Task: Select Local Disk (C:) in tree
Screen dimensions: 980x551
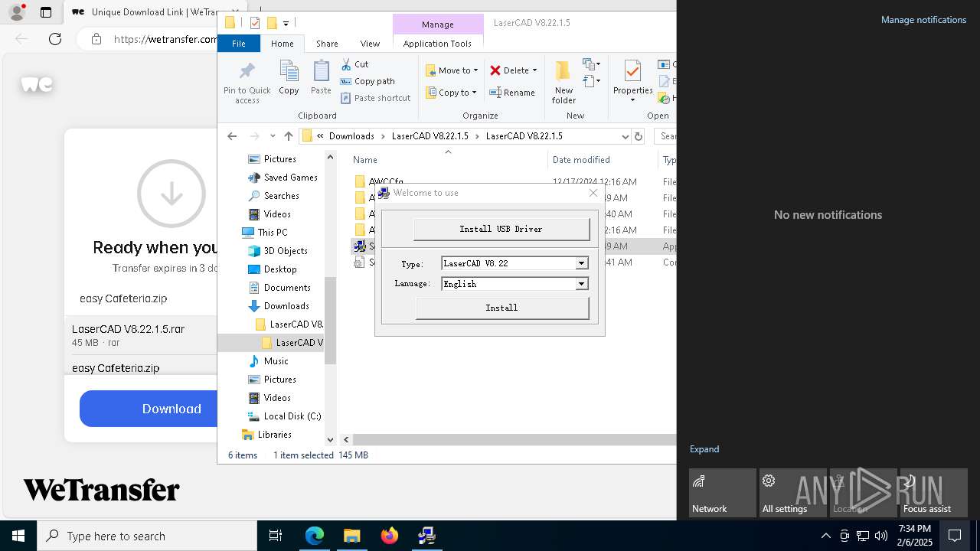Action: tap(284, 416)
